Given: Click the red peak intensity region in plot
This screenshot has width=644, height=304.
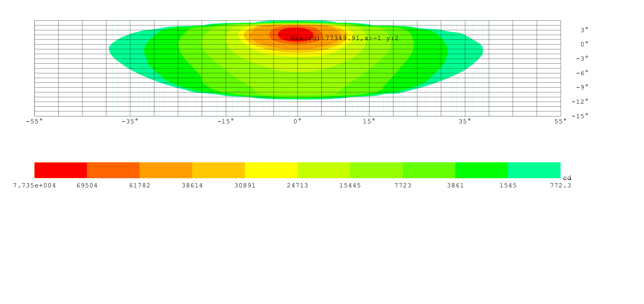Looking at the screenshot, I should click(296, 34).
